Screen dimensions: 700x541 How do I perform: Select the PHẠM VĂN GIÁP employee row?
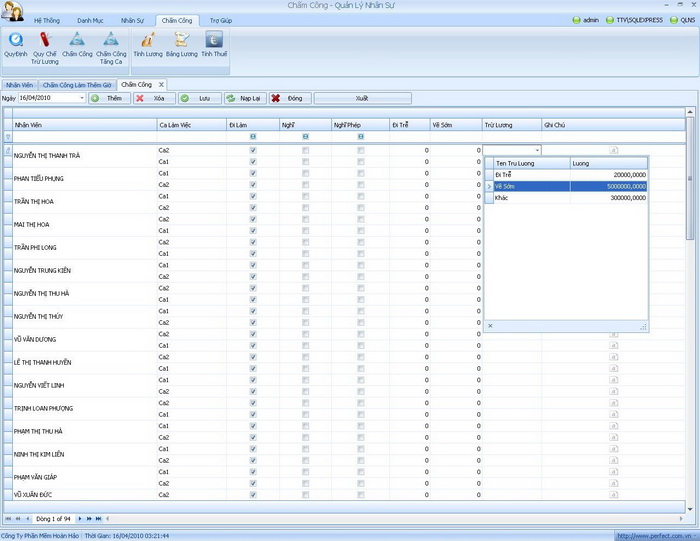click(x=84, y=477)
